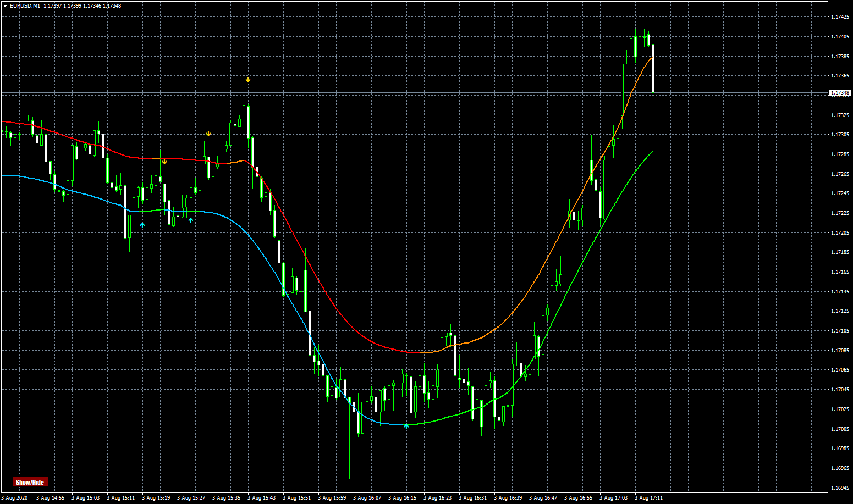Click the middle yellow down arrow signal
The height and width of the screenshot is (504, 853).
click(x=208, y=134)
